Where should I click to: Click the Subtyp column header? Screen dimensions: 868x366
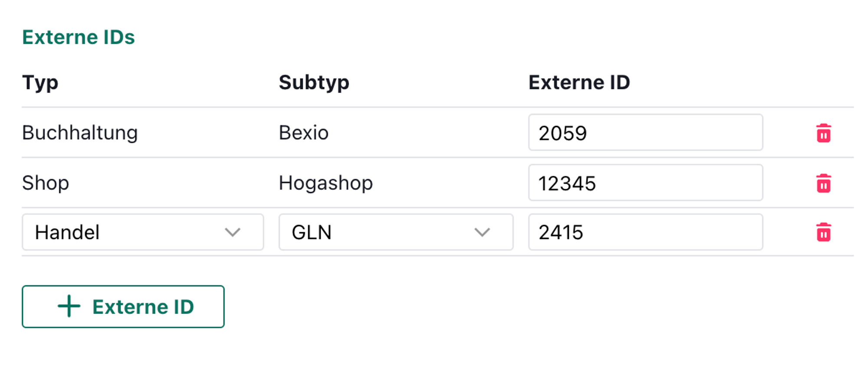(x=314, y=82)
